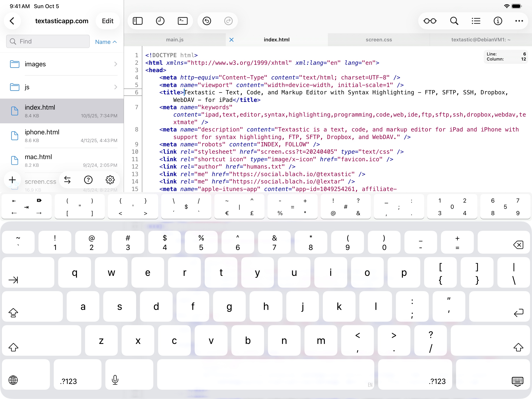Hide the on-screen keyboard

click(x=517, y=381)
